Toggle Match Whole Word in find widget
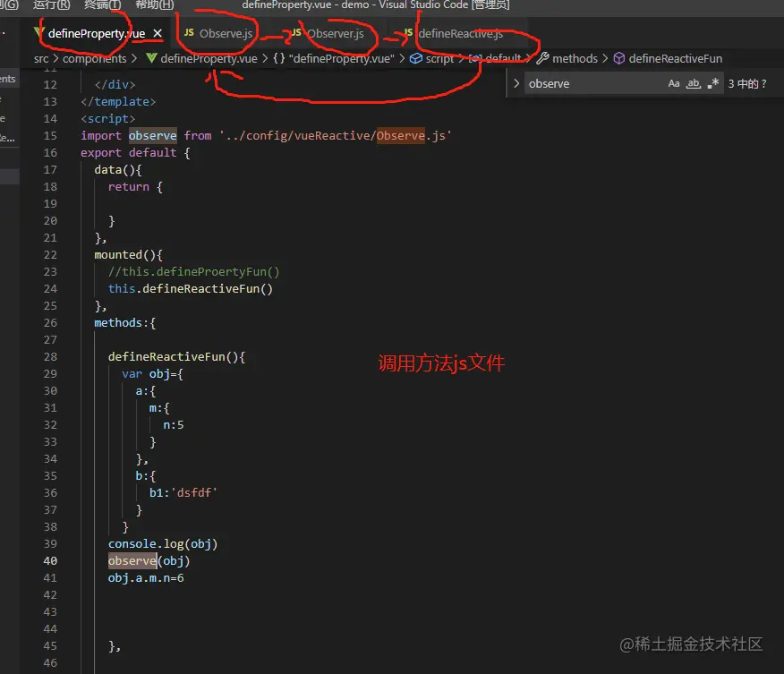784x674 pixels. click(x=693, y=83)
